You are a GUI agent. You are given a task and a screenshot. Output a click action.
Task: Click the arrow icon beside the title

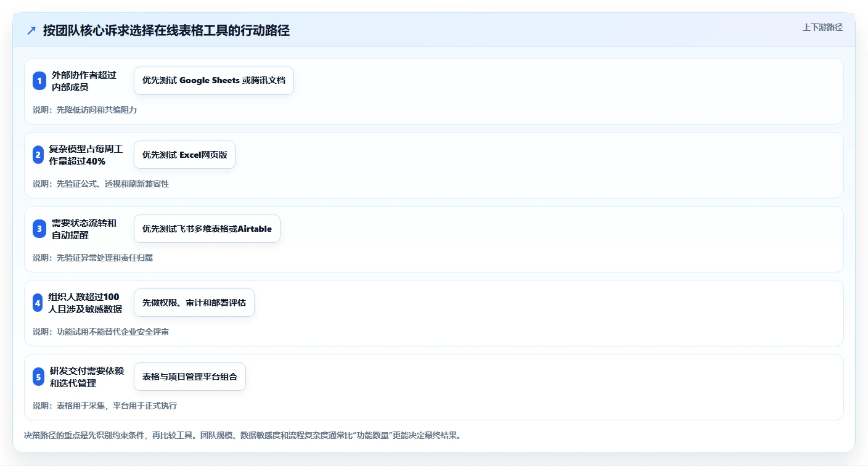click(31, 31)
